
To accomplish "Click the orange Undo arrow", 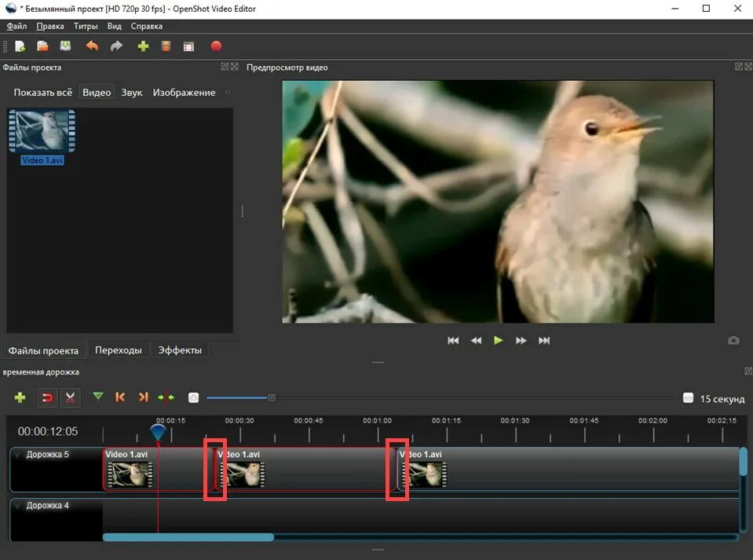I will point(92,46).
